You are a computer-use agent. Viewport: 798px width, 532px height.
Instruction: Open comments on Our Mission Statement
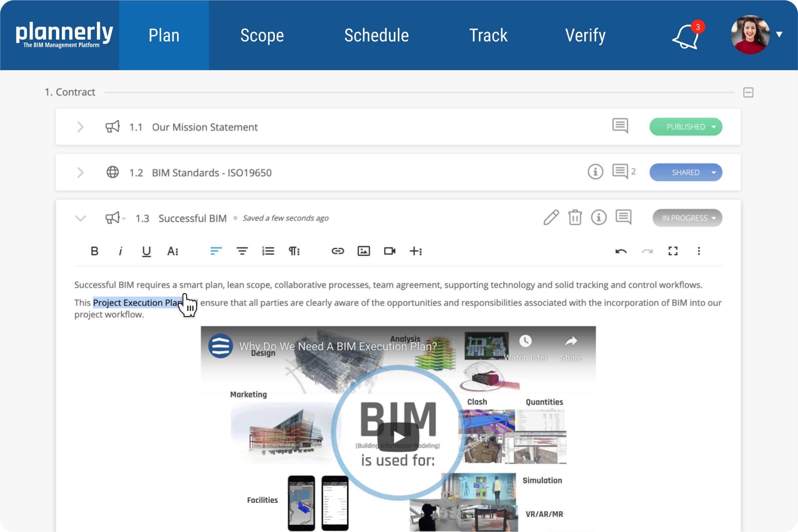(620, 126)
